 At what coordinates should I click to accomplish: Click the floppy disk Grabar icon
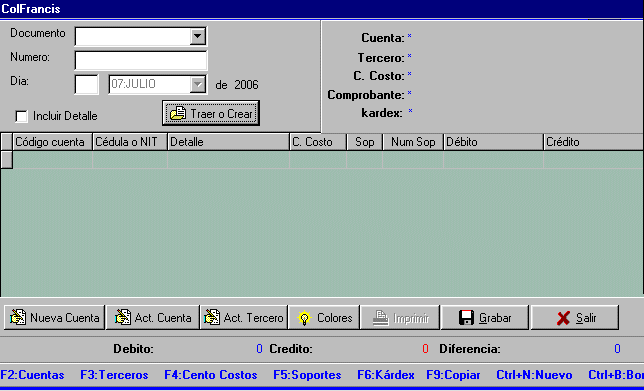pos(466,318)
